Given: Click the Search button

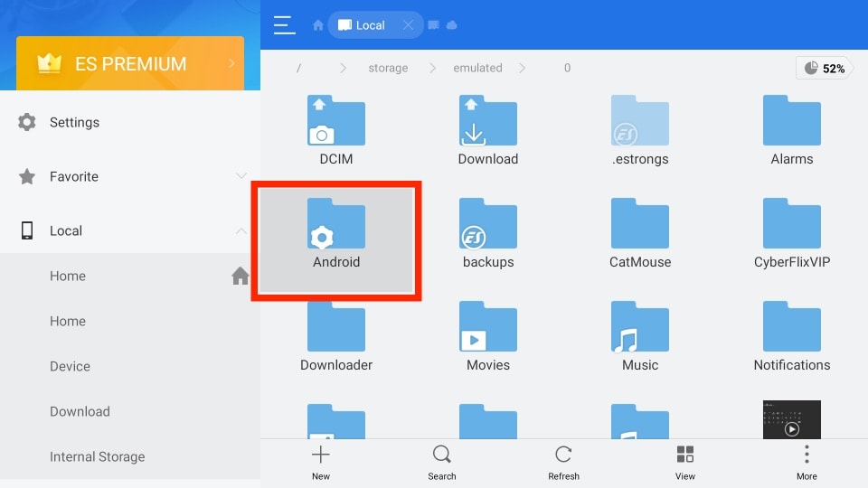Looking at the screenshot, I should coord(442,463).
